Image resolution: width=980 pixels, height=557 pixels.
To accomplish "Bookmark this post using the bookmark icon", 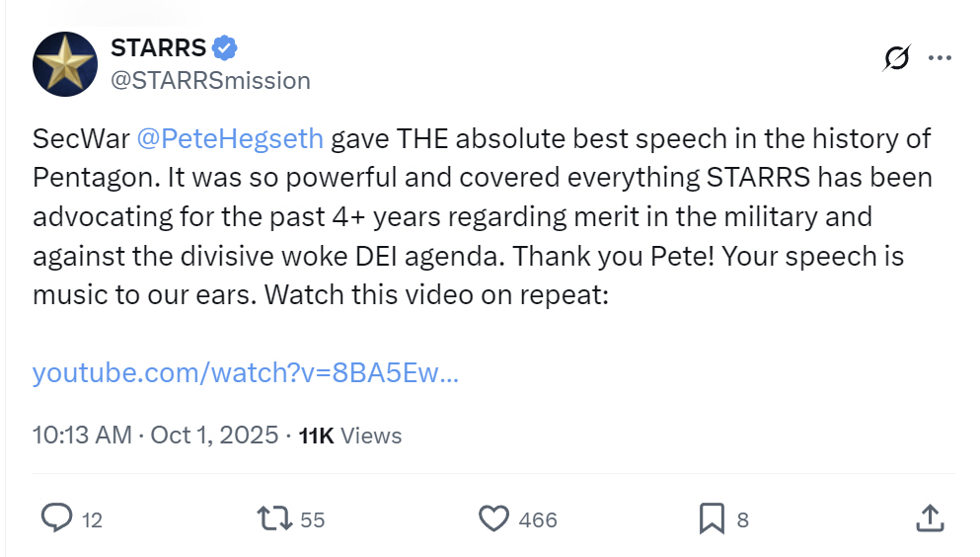I will click(x=711, y=517).
